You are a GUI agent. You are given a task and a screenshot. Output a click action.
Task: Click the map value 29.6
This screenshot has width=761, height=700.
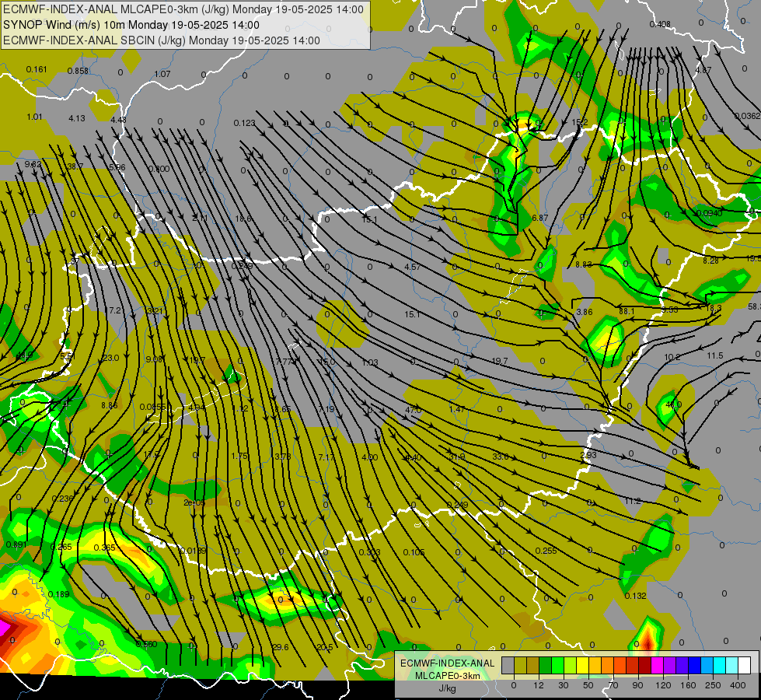click(x=280, y=647)
